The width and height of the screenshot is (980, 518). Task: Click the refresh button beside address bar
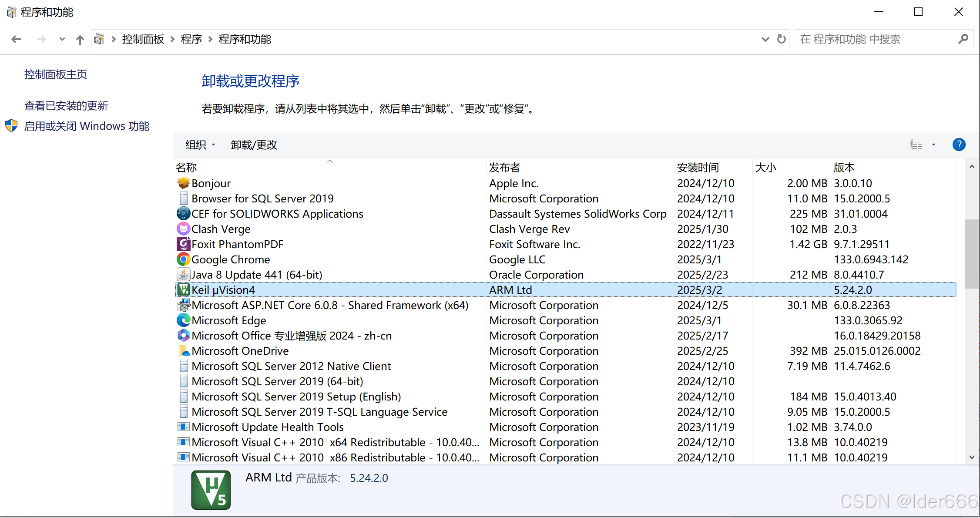pyautogui.click(x=782, y=39)
